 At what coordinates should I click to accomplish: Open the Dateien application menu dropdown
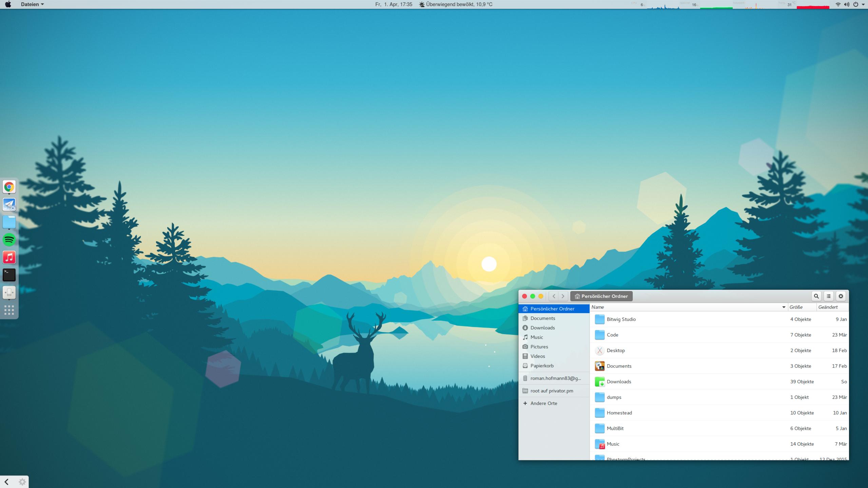(x=32, y=4)
